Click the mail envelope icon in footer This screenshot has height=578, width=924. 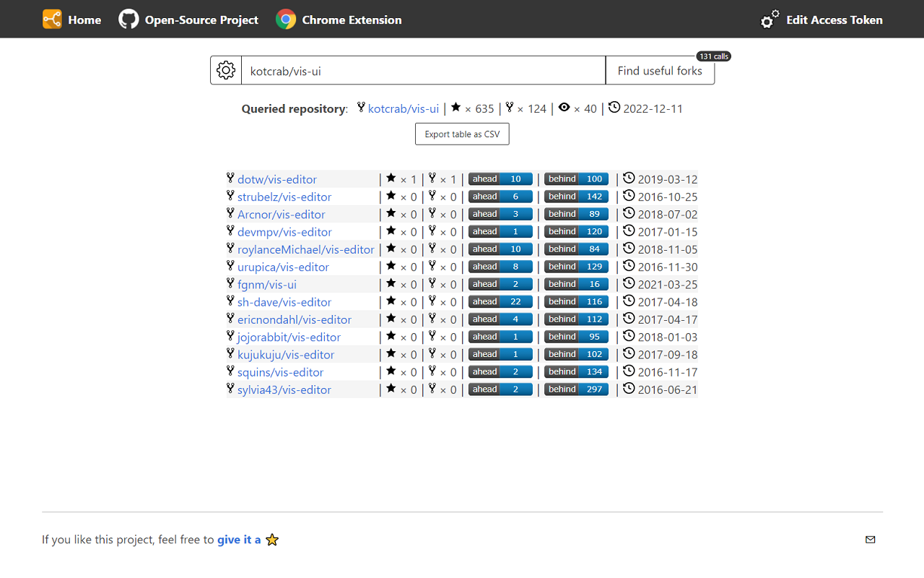coord(870,539)
